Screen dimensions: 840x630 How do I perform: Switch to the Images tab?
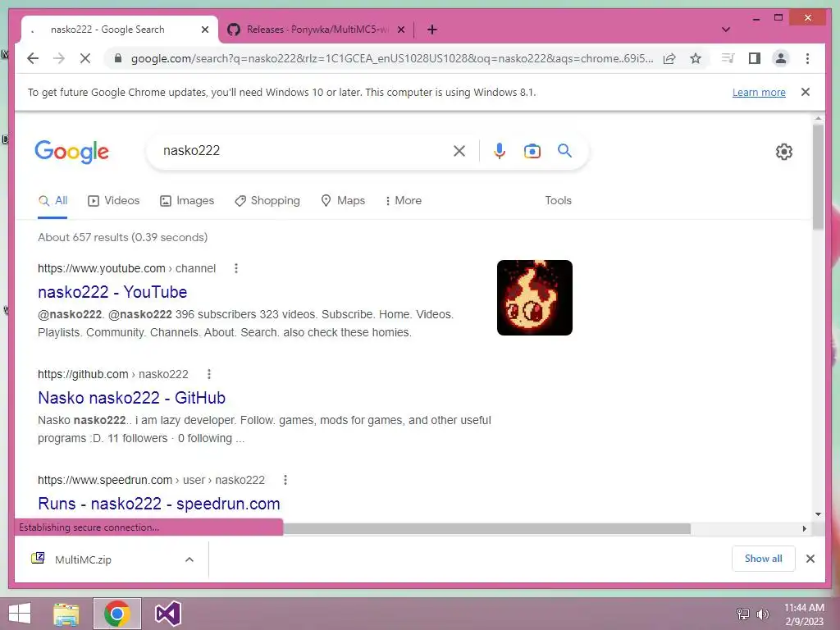(x=187, y=201)
